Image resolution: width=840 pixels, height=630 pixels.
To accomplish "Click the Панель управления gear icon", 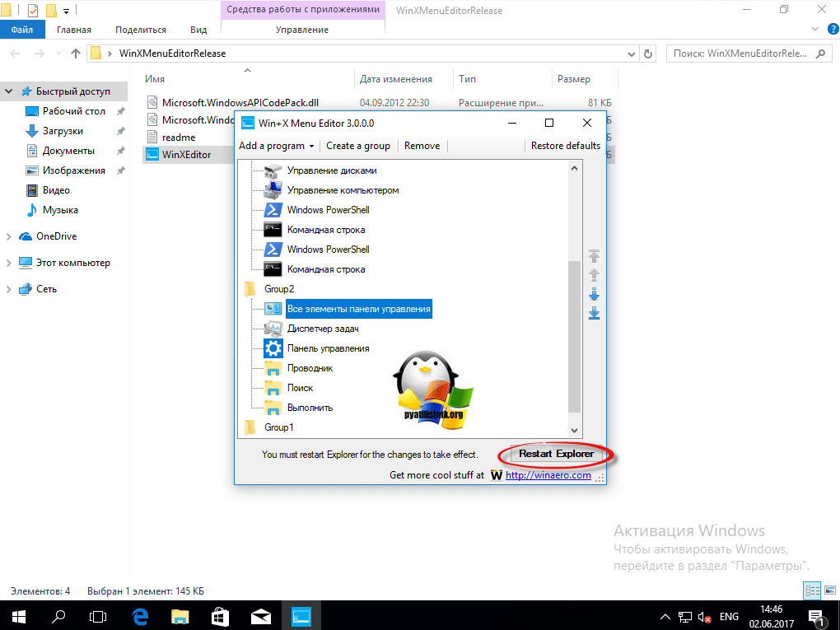I will pos(273,348).
